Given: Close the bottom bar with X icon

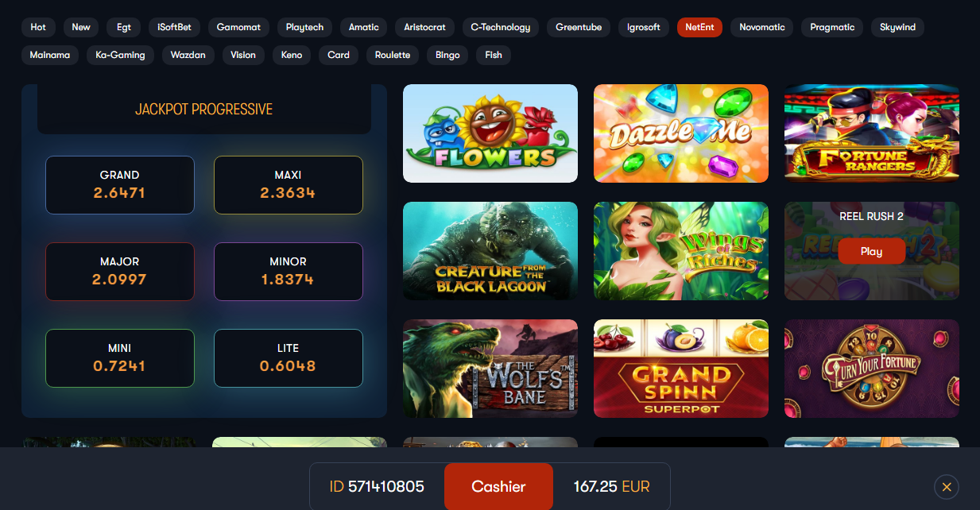Looking at the screenshot, I should 946,487.
